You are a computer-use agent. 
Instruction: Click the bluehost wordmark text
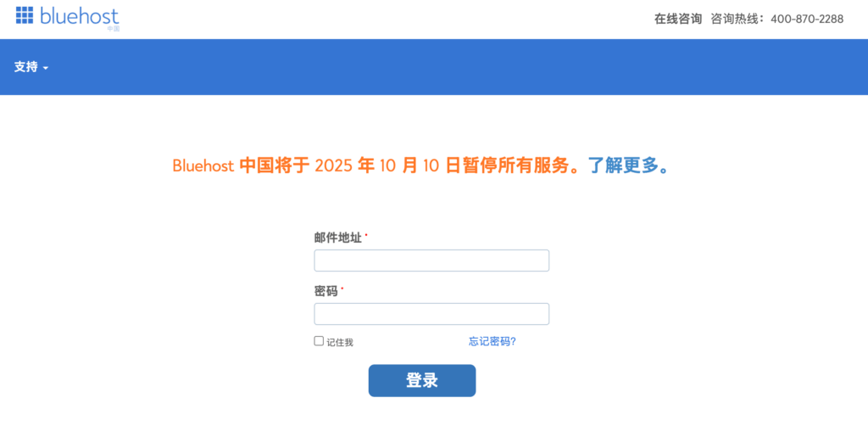point(80,14)
